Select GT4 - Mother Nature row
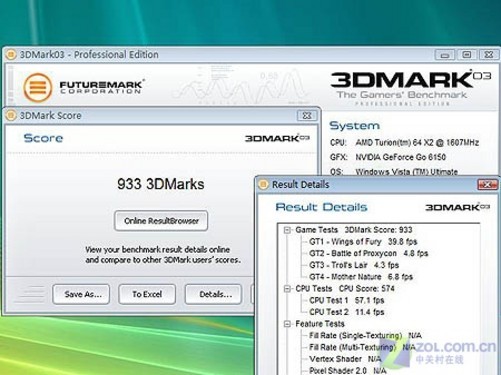 pyautogui.click(x=361, y=277)
